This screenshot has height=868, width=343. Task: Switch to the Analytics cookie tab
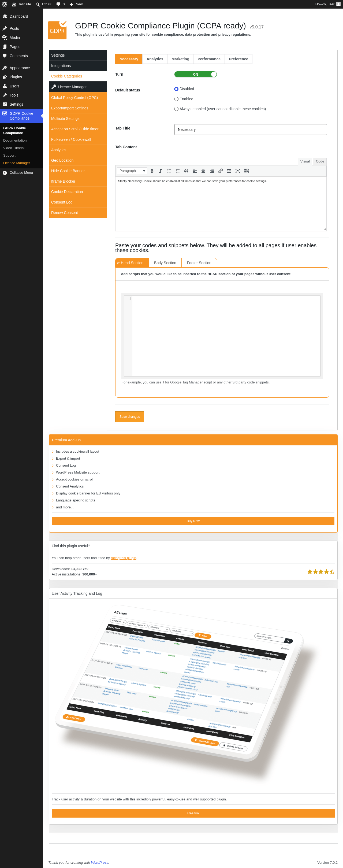click(155, 59)
